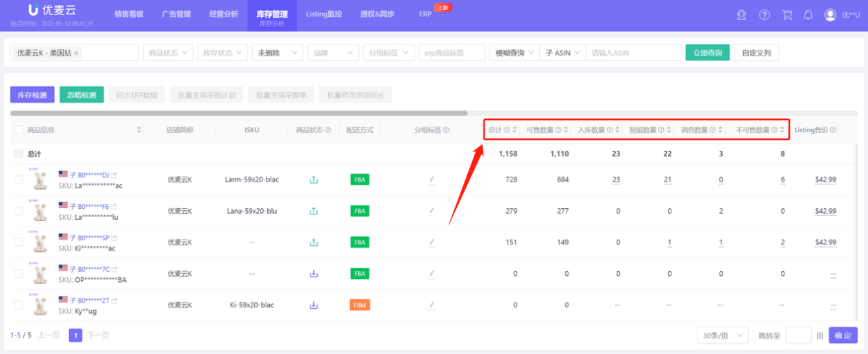Toggle the 总计 row checkbox
Screen dimensions: 868x354
[x=18, y=154]
